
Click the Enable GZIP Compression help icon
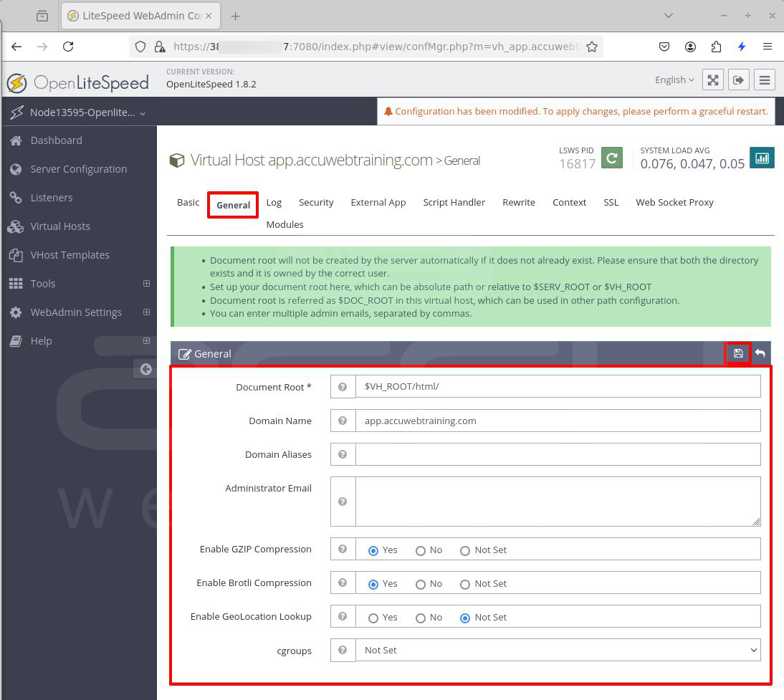tap(343, 549)
